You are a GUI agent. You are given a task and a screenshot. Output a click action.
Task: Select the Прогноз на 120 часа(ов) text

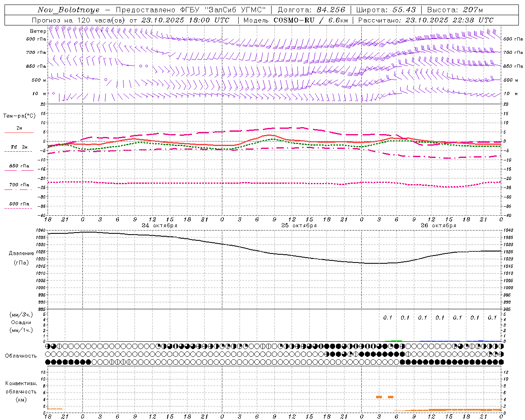pos(79,20)
